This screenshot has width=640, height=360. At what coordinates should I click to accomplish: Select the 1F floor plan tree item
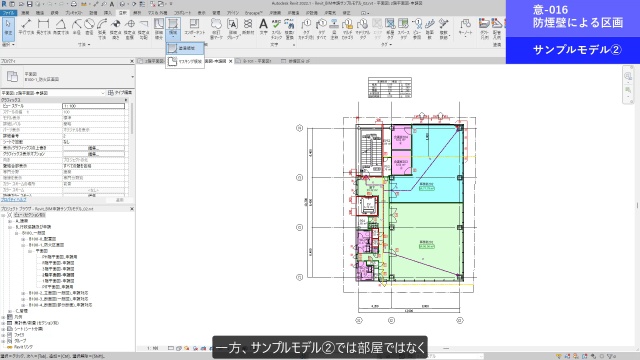tap(58, 281)
